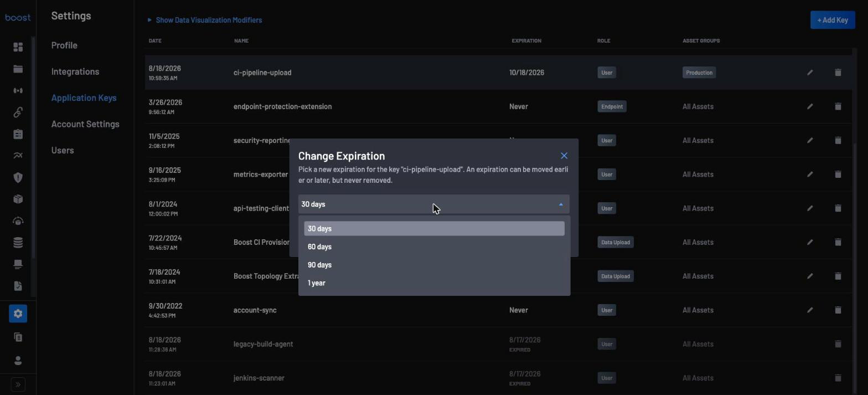Edit the security-reporting key row
Image resolution: width=868 pixels, height=395 pixels.
[810, 140]
